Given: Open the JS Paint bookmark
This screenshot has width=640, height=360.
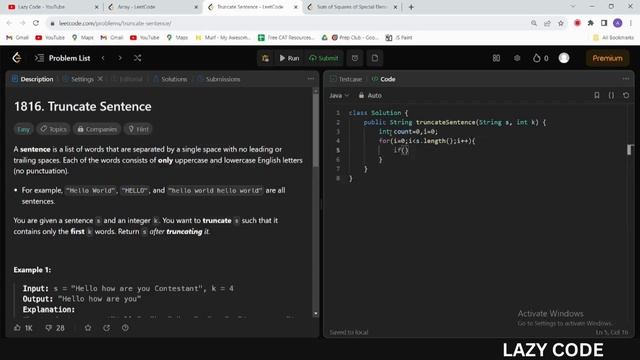Looking at the screenshot, I should [399, 38].
